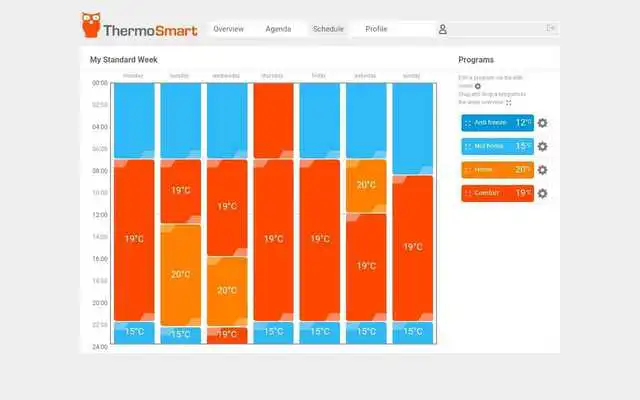640x400 pixels.
Task: Select the Schedule tab
Action: click(x=328, y=29)
